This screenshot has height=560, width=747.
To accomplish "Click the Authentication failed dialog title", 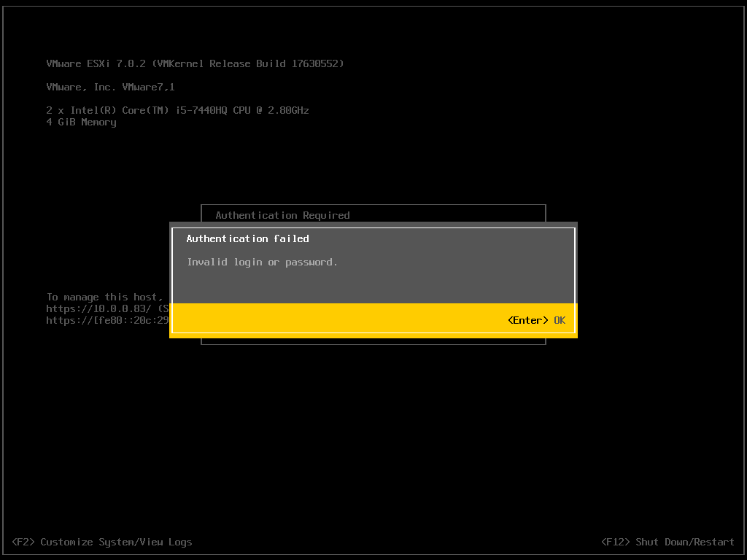I will coord(247,238).
